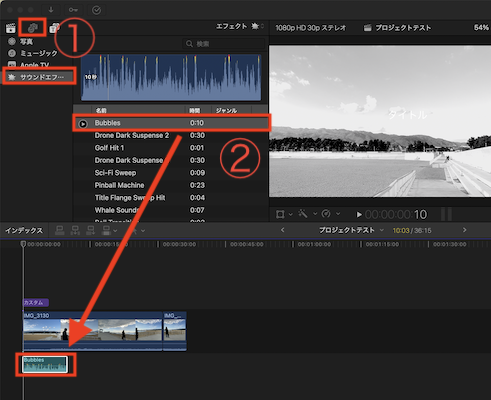Play the Bubbles sound preview button
Viewport: 491px width, 400px height.
pos(83,124)
